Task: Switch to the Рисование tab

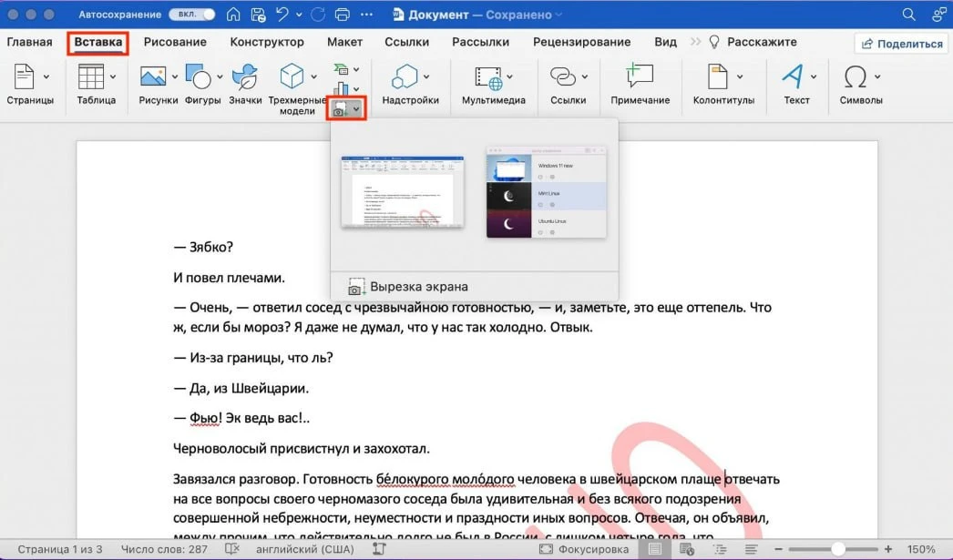Action: coord(175,42)
